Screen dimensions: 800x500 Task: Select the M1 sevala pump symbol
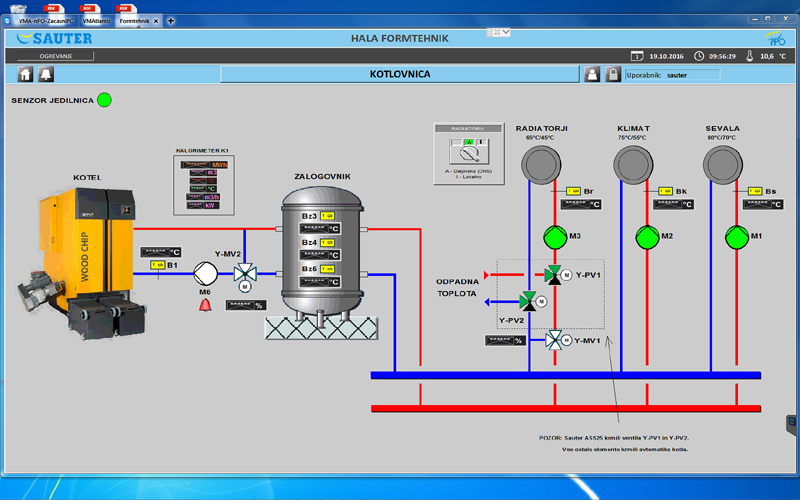[737, 237]
